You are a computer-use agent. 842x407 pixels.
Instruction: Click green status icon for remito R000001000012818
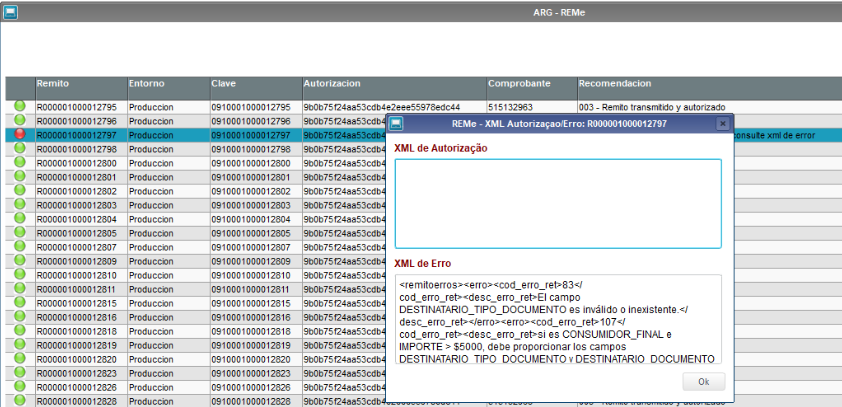[x=20, y=330]
